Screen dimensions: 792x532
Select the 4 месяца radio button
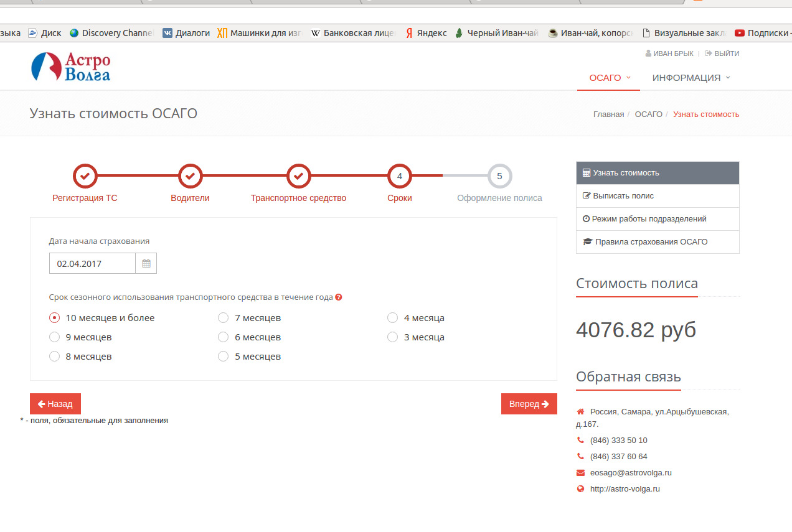(x=392, y=318)
